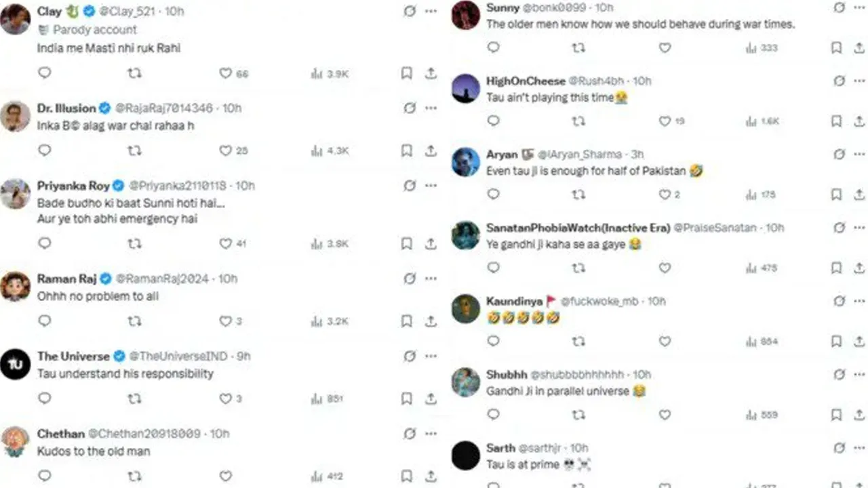Reply to Shubhh's parallel universe tweet

pyautogui.click(x=494, y=414)
